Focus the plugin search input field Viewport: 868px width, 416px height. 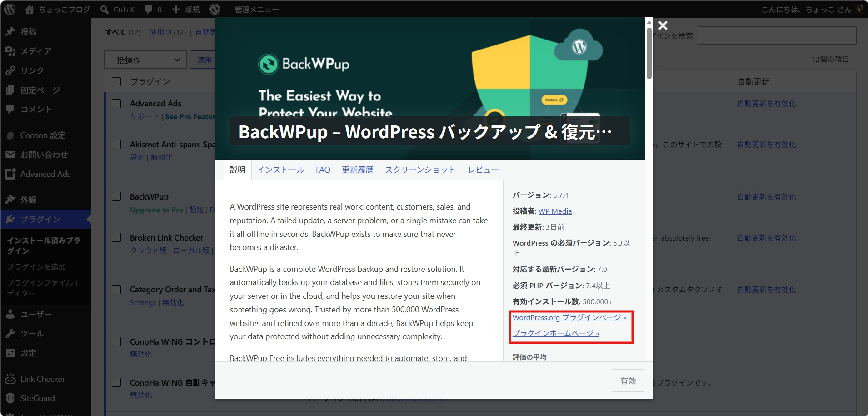click(777, 35)
